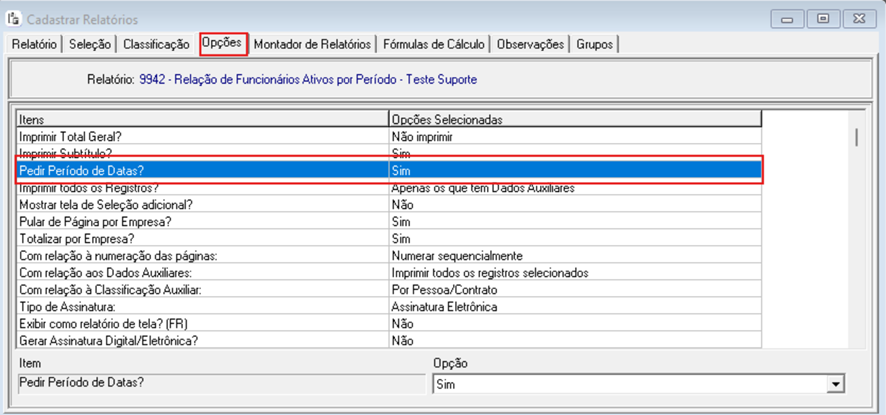Open the Montador de Relatórios tab
The image size is (886, 415).
point(313,44)
